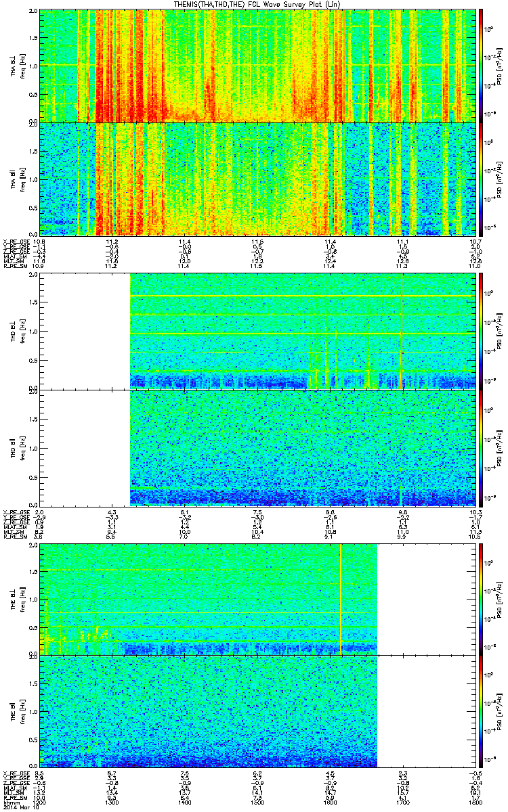508x812 pixels.
Task: Click the PSD color bar beside THD B-parallel panel
Action: pyautogui.click(x=482, y=449)
